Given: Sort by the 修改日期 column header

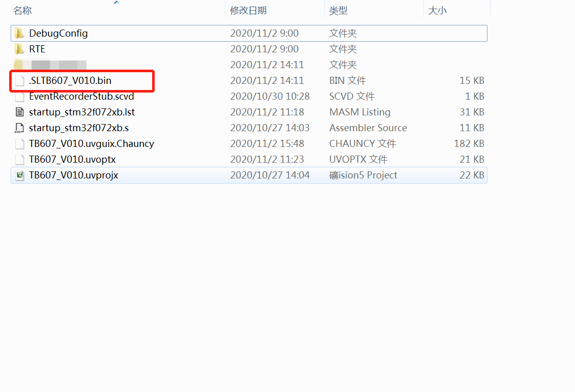Looking at the screenshot, I should pyautogui.click(x=248, y=11).
